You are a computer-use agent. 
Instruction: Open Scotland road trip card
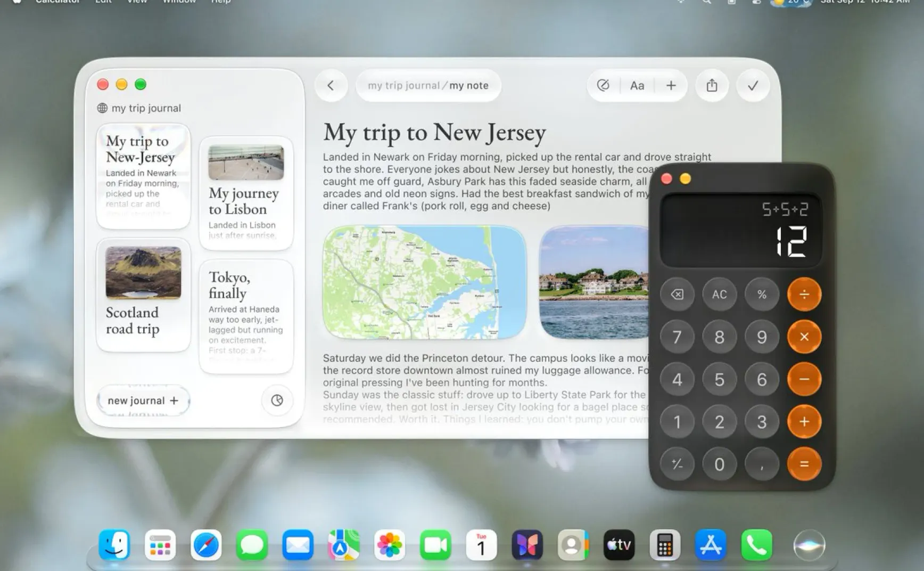pos(143,295)
